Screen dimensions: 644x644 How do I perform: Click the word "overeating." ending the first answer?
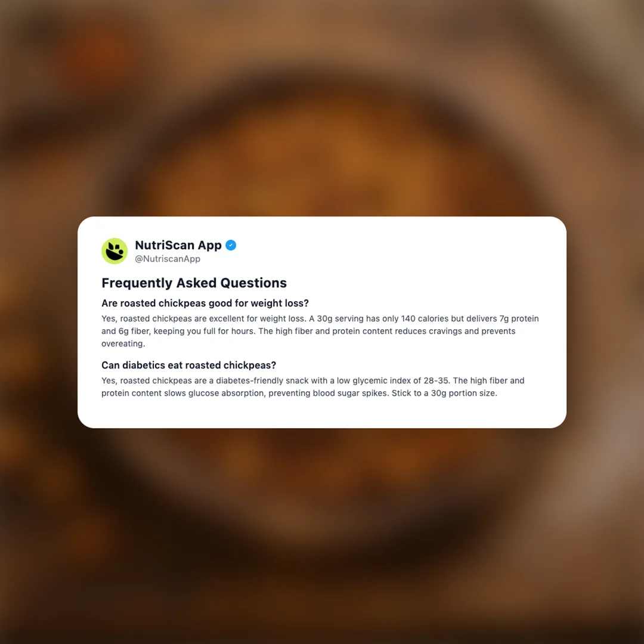[x=123, y=344]
